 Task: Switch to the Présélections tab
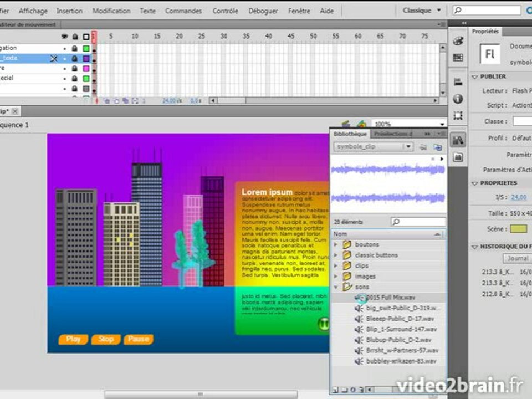(393, 134)
